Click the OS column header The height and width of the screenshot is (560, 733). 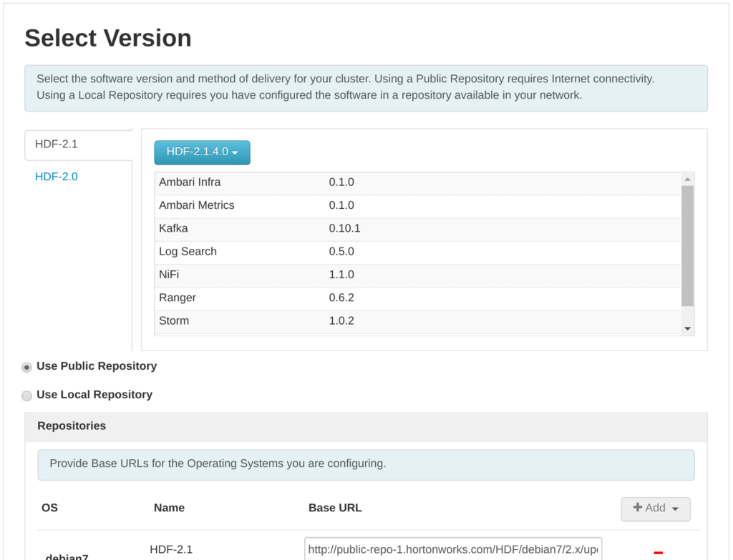click(49, 509)
